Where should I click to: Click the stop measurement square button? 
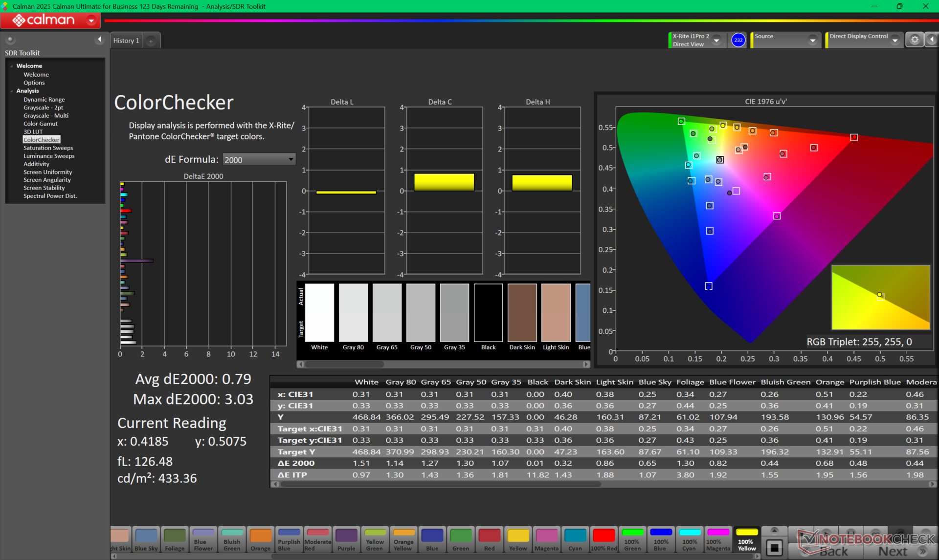click(774, 547)
